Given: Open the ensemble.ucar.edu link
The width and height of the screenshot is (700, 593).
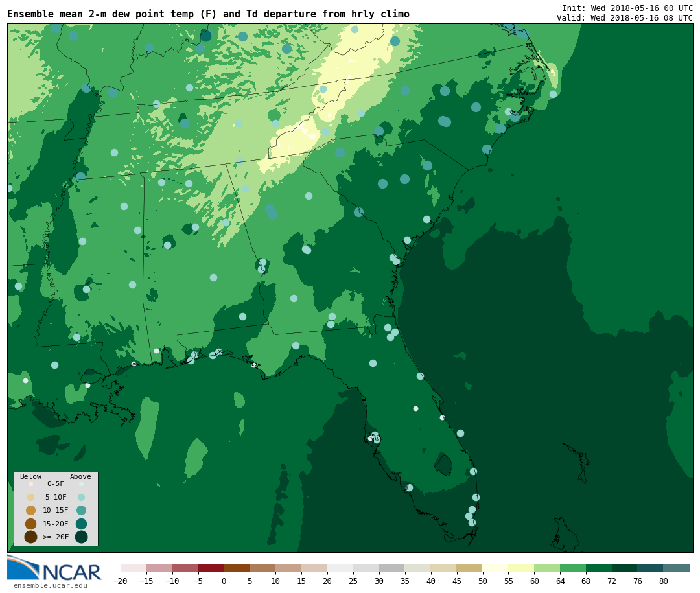Looking at the screenshot, I should coord(50,586).
